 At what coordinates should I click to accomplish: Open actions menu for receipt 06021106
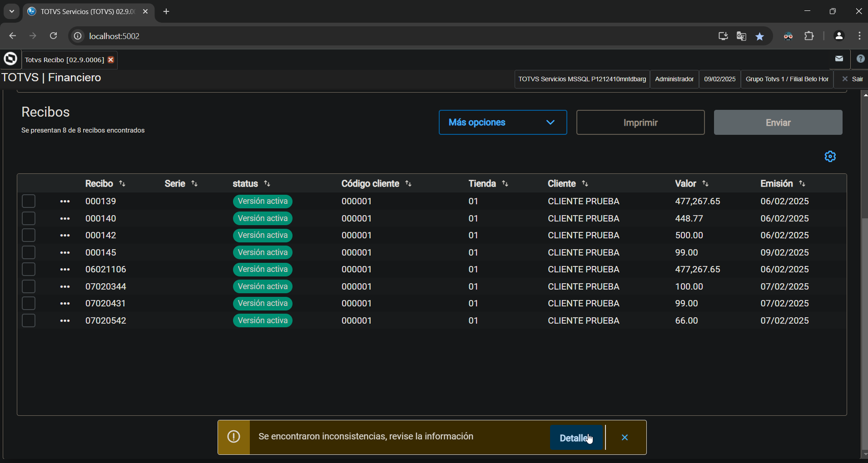coord(65,270)
